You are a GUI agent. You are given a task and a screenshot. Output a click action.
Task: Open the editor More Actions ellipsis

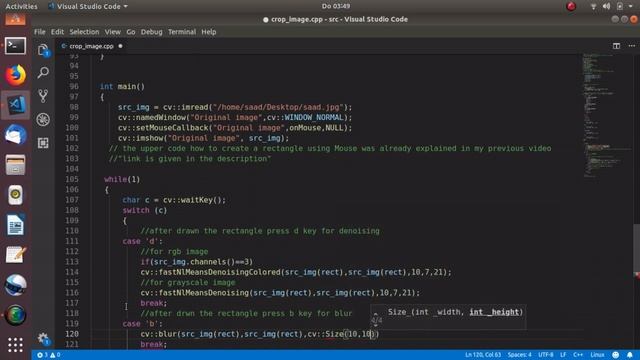pyautogui.click(x=631, y=46)
